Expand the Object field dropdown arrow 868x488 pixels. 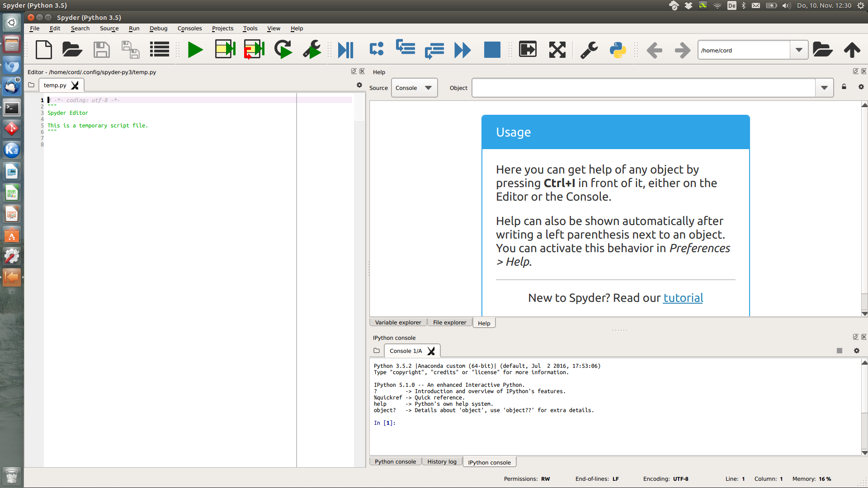pyautogui.click(x=824, y=88)
